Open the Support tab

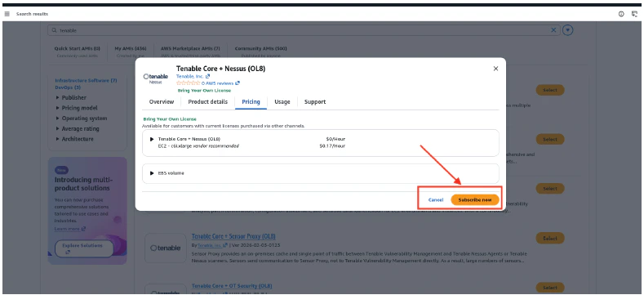tap(315, 101)
